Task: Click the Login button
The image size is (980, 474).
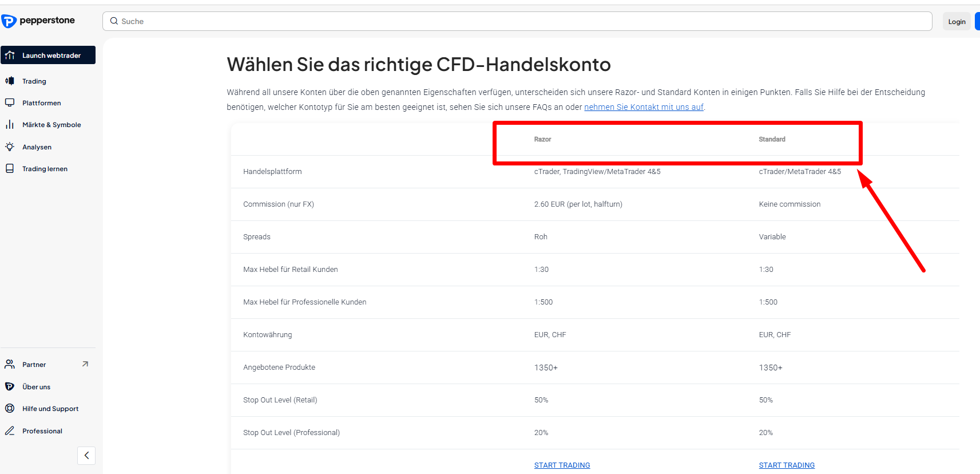Action: click(957, 22)
